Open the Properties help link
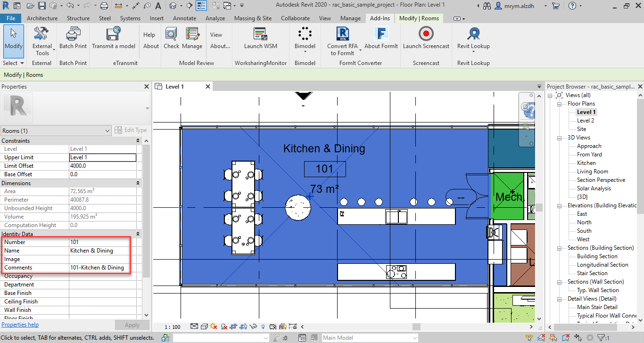 pyautogui.click(x=20, y=325)
